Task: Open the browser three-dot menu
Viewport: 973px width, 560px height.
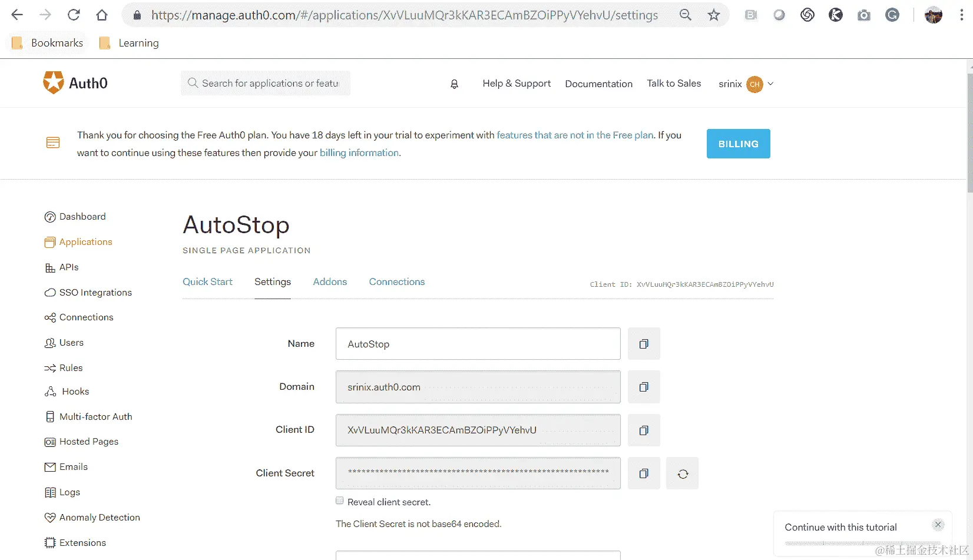Action: pos(962,15)
